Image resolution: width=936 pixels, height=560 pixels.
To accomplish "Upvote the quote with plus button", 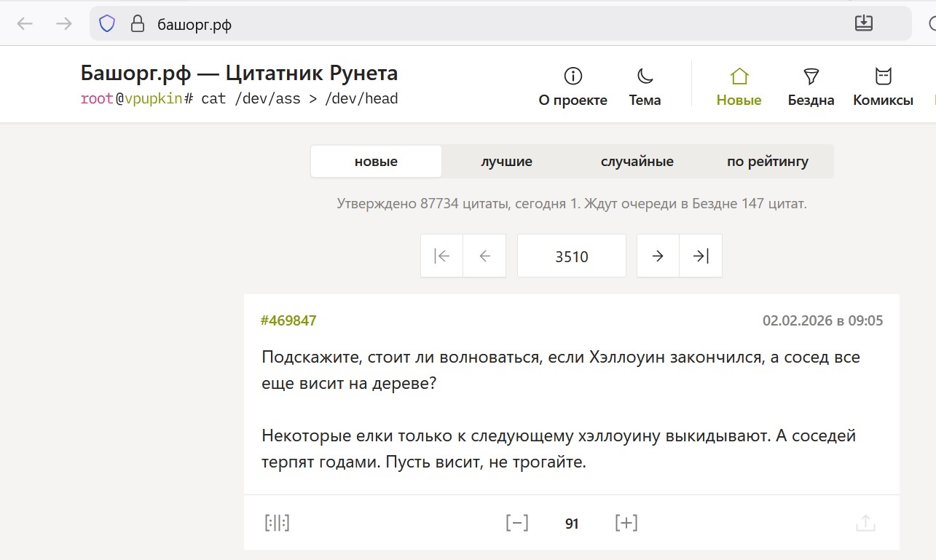I will coord(626,523).
